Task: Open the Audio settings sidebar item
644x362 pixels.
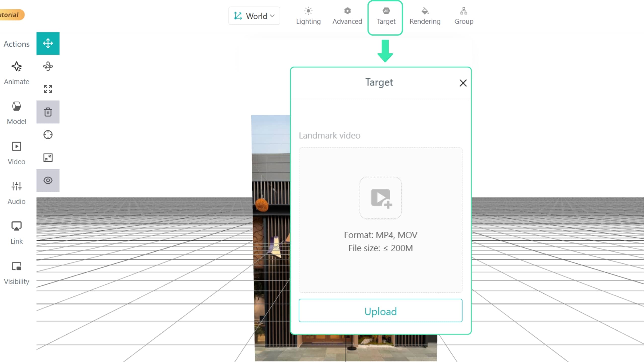Action: pyautogui.click(x=17, y=193)
